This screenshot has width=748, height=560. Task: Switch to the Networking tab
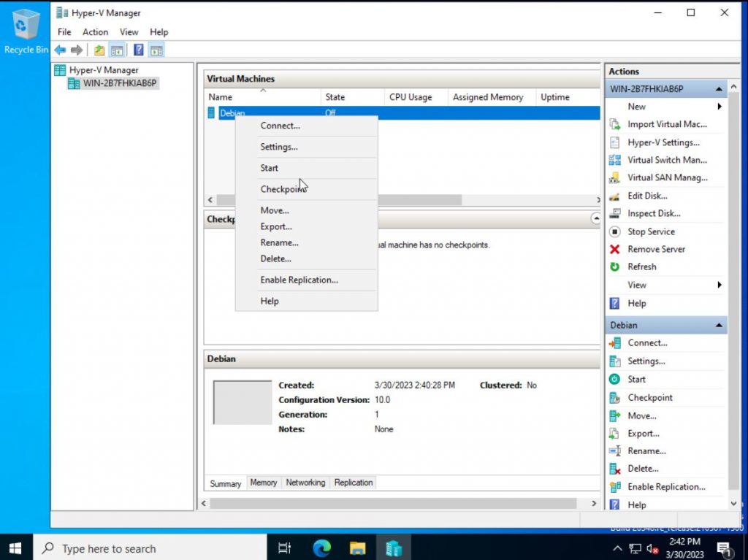pos(305,482)
